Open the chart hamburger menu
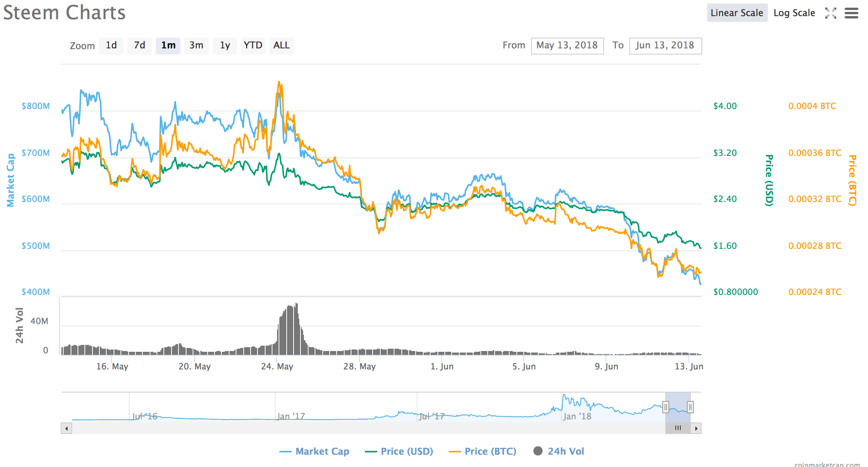 pyautogui.click(x=851, y=13)
